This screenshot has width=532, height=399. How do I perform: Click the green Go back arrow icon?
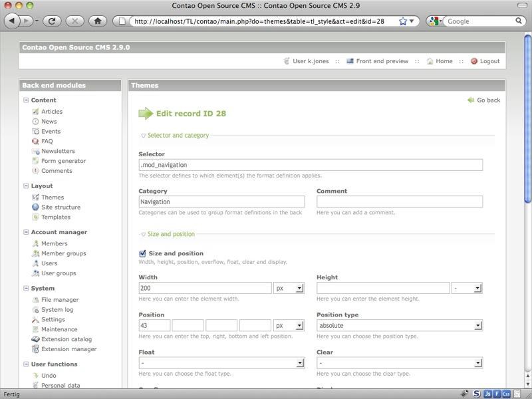pos(471,100)
